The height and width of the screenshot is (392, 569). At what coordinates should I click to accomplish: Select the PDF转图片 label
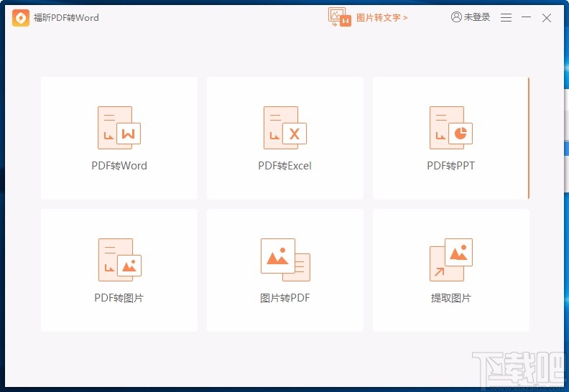pyautogui.click(x=119, y=298)
